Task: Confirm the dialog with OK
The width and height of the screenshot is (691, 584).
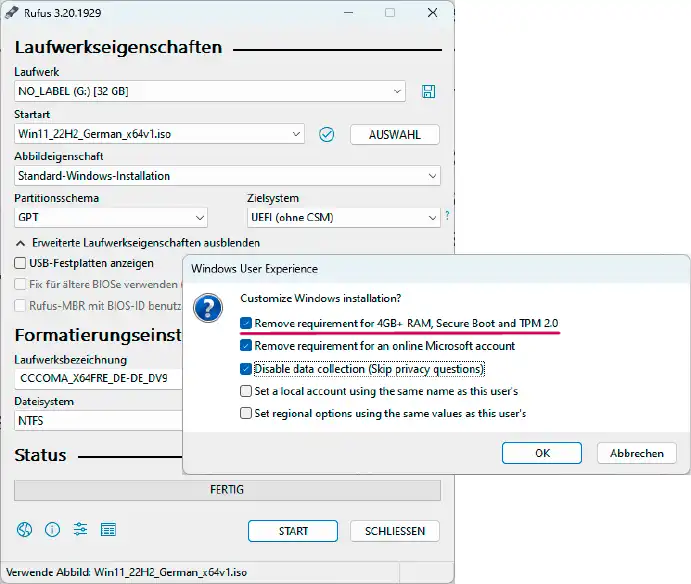Action: (x=542, y=453)
